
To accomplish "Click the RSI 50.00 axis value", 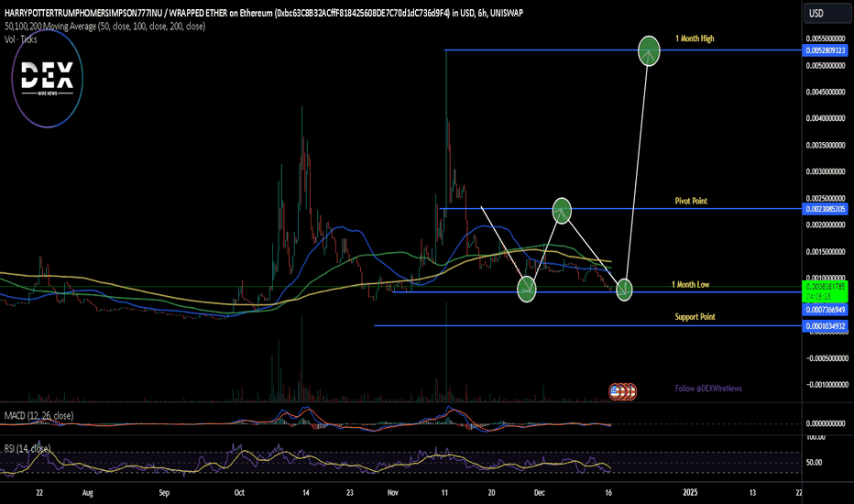I will [x=815, y=463].
